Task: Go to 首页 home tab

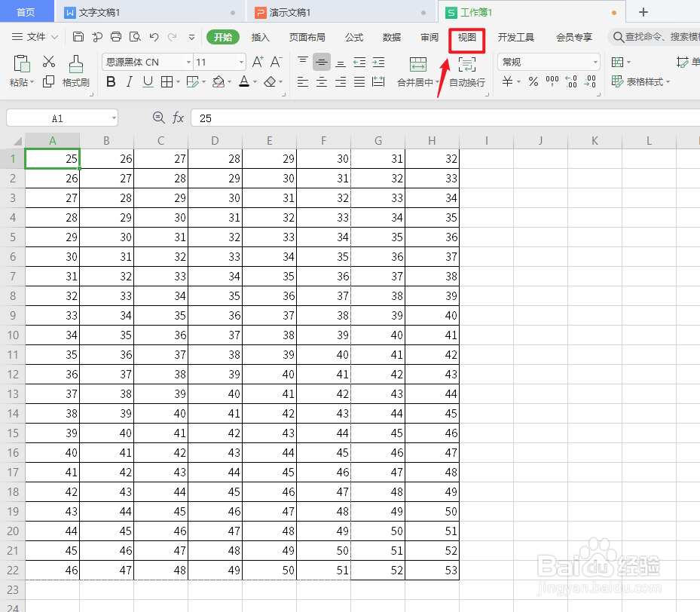Action: tap(26, 12)
